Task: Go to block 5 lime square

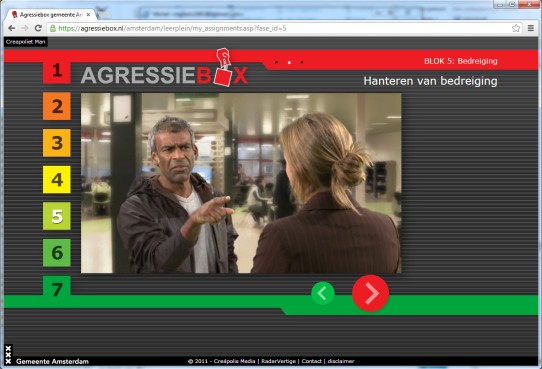Action: pos(57,216)
